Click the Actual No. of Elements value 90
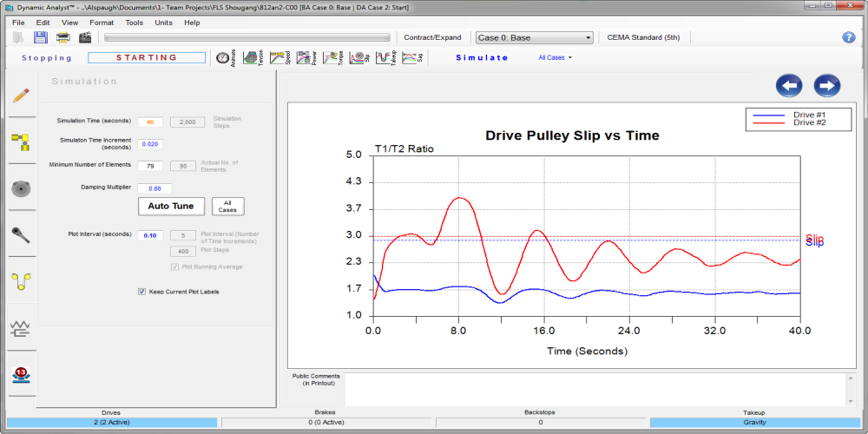The width and height of the screenshot is (868, 434). tap(182, 166)
